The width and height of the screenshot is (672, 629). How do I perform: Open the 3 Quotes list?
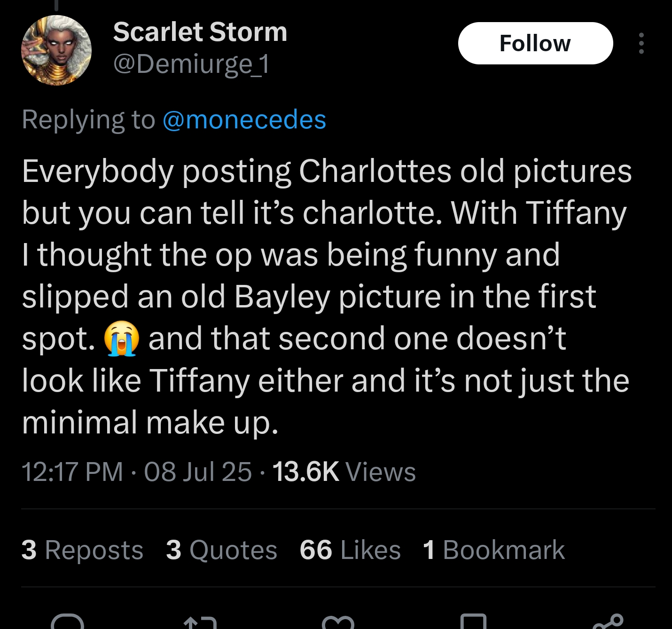click(221, 550)
